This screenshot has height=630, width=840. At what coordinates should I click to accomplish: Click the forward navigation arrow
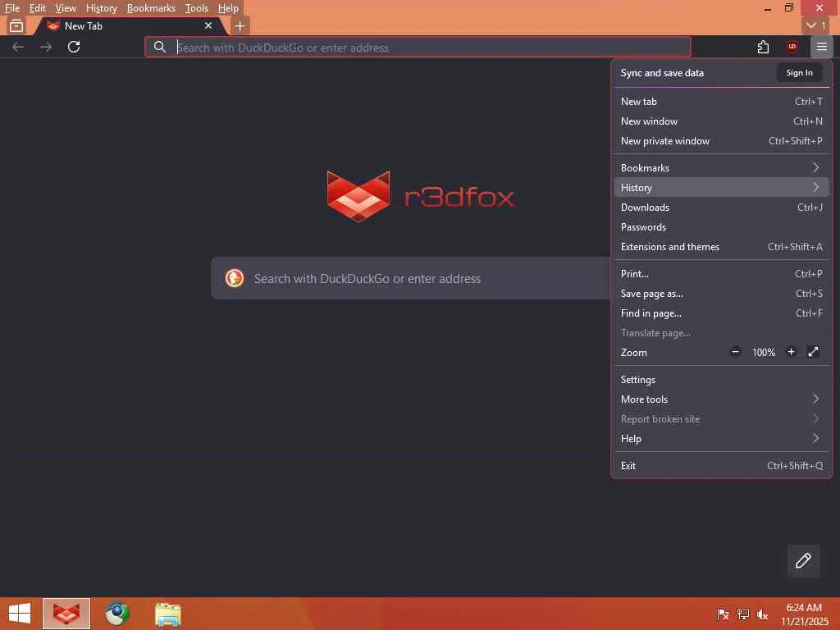(46, 47)
